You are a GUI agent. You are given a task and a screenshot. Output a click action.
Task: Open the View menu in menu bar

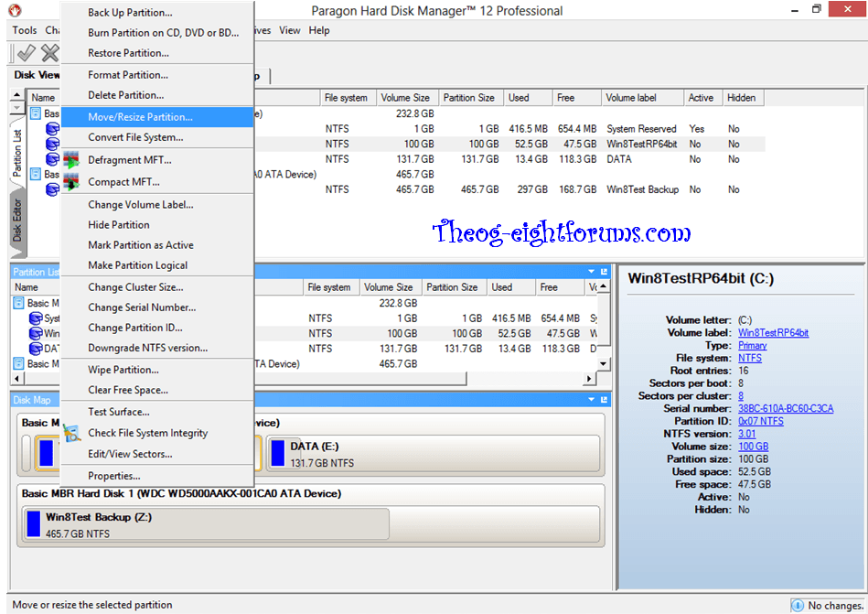290,30
